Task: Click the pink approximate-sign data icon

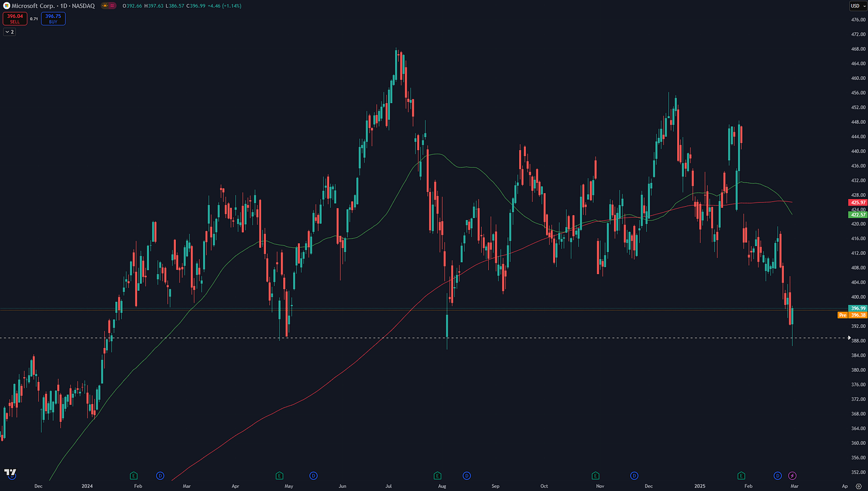Action: pyautogui.click(x=112, y=5)
